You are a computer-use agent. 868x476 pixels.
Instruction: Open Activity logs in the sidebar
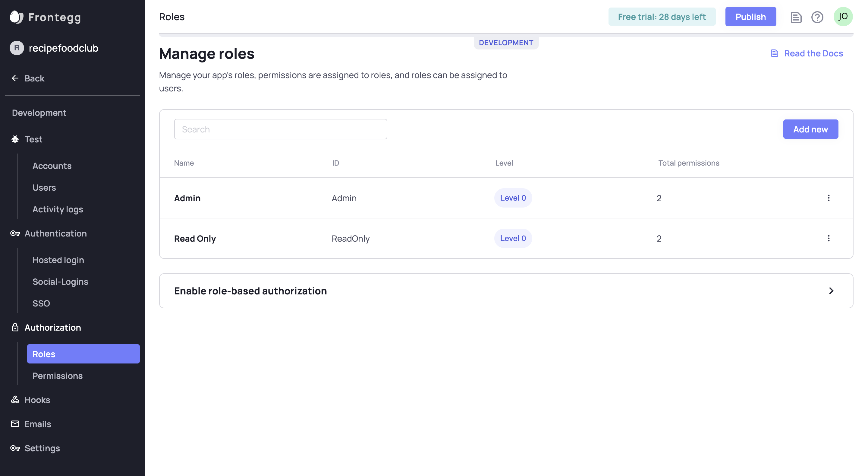[x=58, y=209]
